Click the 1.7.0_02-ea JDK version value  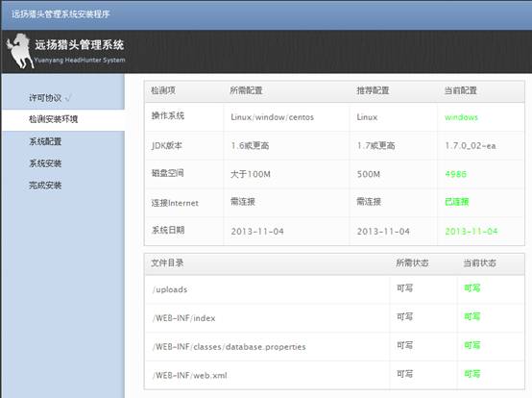point(471,146)
